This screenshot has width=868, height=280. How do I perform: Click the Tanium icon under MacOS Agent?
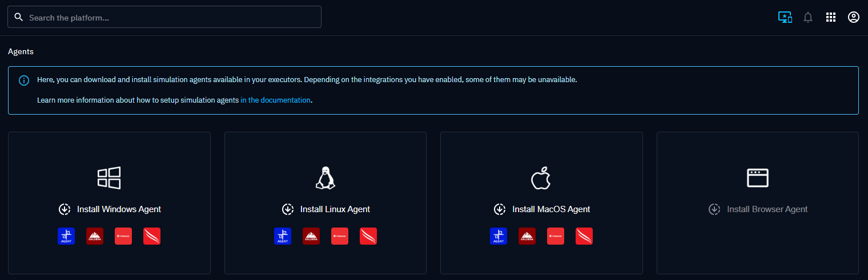point(556,236)
